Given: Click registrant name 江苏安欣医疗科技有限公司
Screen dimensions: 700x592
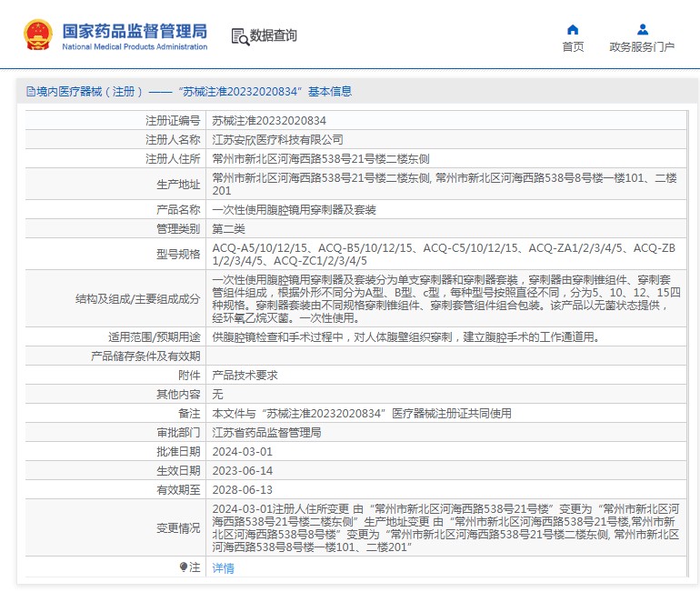Looking at the screenshot, I should click(x=277, y=139).
